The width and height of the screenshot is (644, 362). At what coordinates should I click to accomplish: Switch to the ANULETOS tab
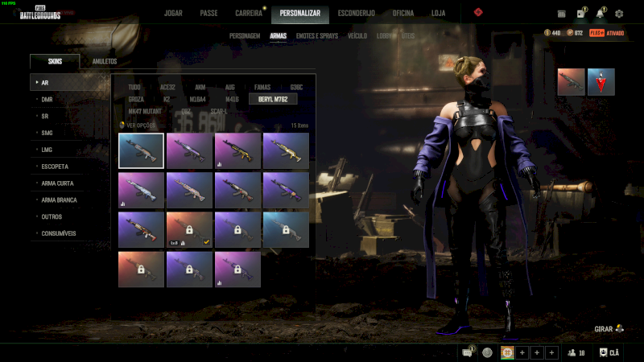click(x=105, y=61)
